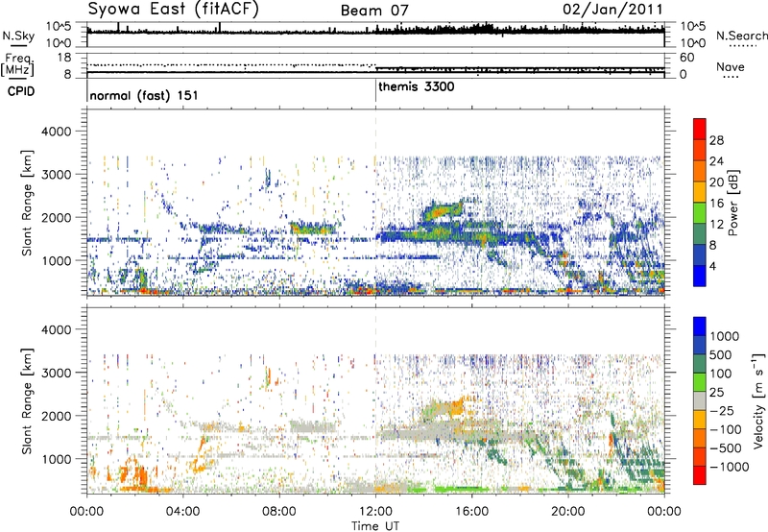
Task: Click the power colorbar value '4'
Action: tap(712, 267)
